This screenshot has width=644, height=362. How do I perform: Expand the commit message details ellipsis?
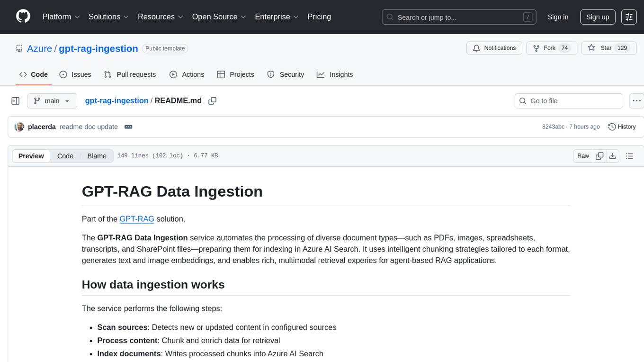click(x=128, y=127)
